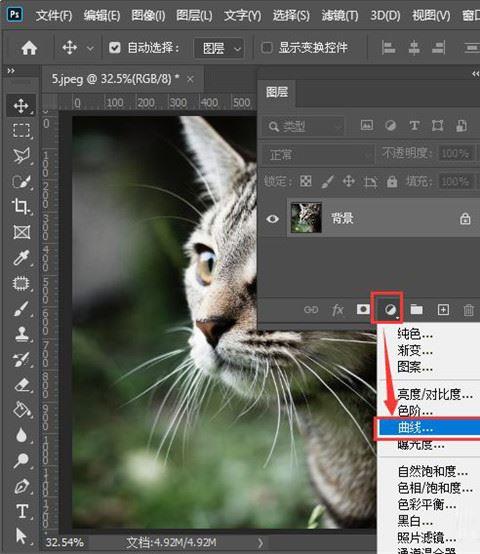Click the link layers icon

[x=311, y=310]
